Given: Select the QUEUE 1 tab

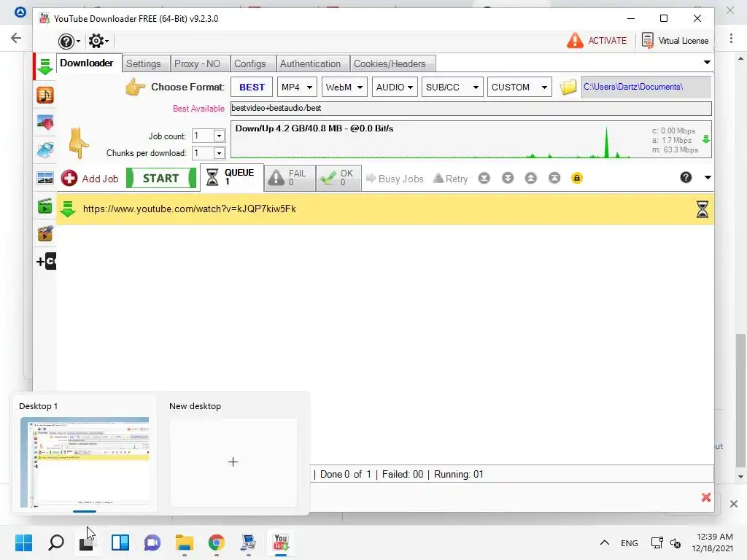Looking at the screenshot, I should (232, 177).
